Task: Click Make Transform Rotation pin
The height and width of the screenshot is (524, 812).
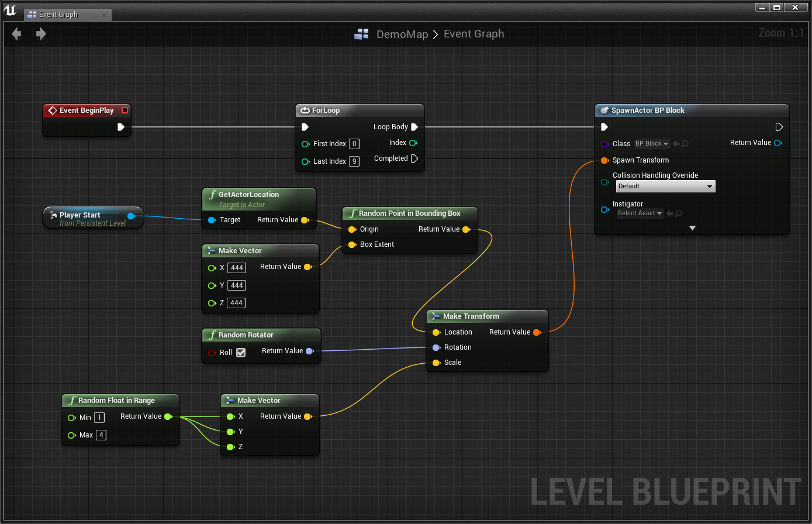Action: (x=436, y=347)
